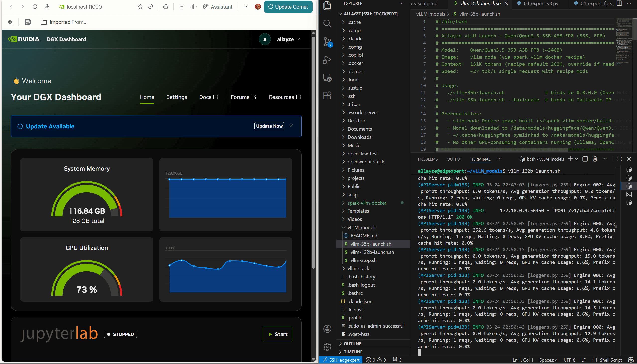The height and width of the screenshot is (364, 637).
Task: Open vllm-122b-launch.sh file in explorer
Action: point(373,252)
